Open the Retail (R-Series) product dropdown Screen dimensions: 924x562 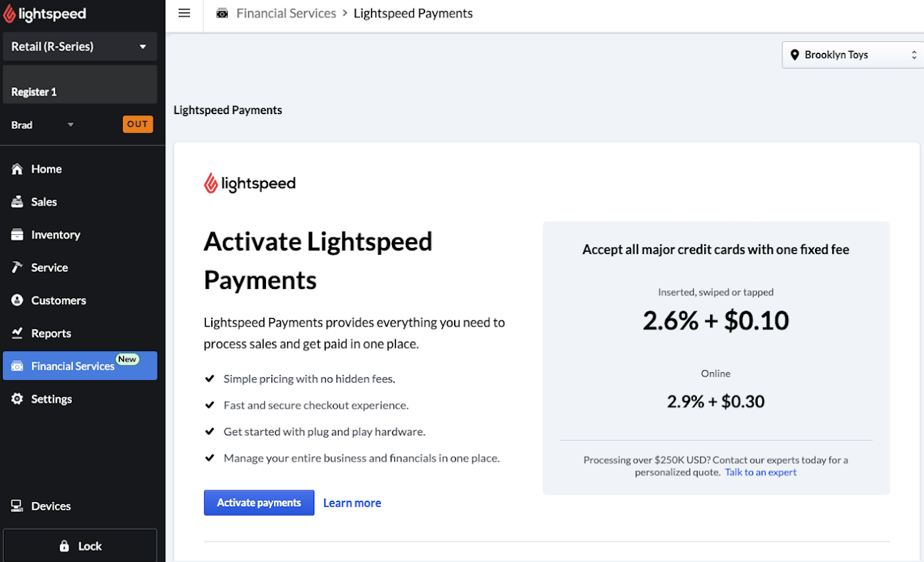coord(80,46)
